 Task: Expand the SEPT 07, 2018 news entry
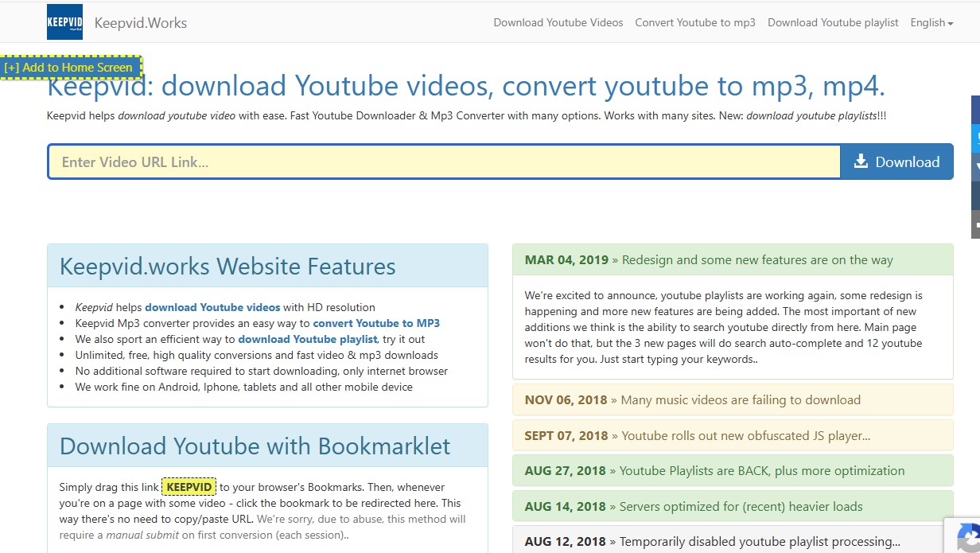coord(733,435)
